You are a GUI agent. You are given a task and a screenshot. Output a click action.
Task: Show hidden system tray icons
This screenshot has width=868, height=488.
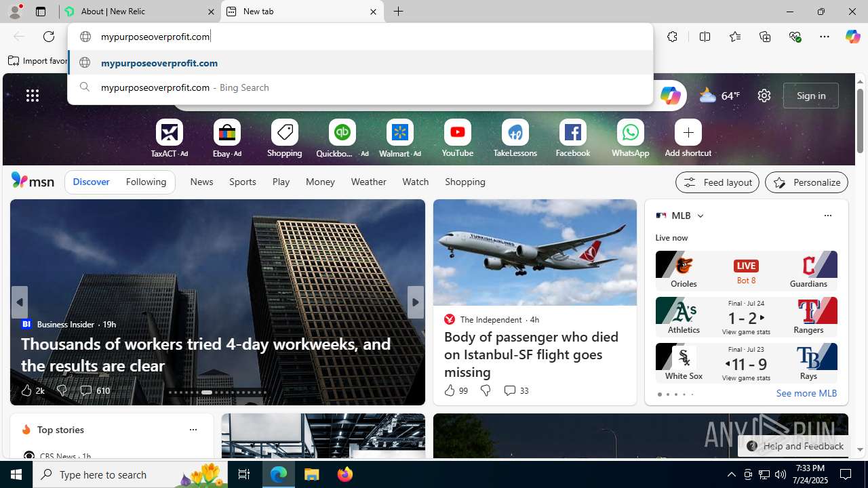(731, 474)
